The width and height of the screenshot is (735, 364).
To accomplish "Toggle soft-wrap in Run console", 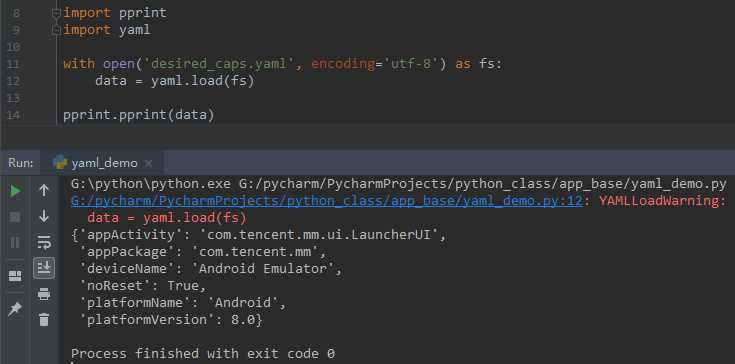I will (44, 242).
